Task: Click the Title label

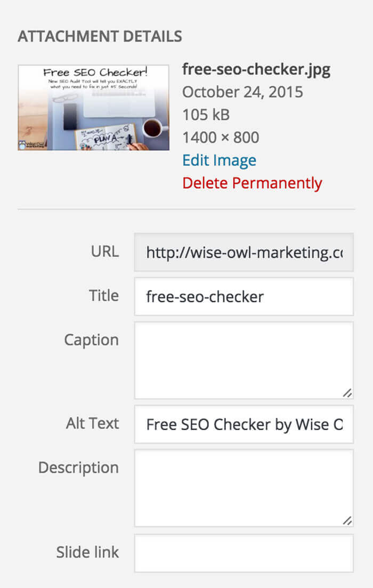Action: pyautogui.click(x=103, y=296)
